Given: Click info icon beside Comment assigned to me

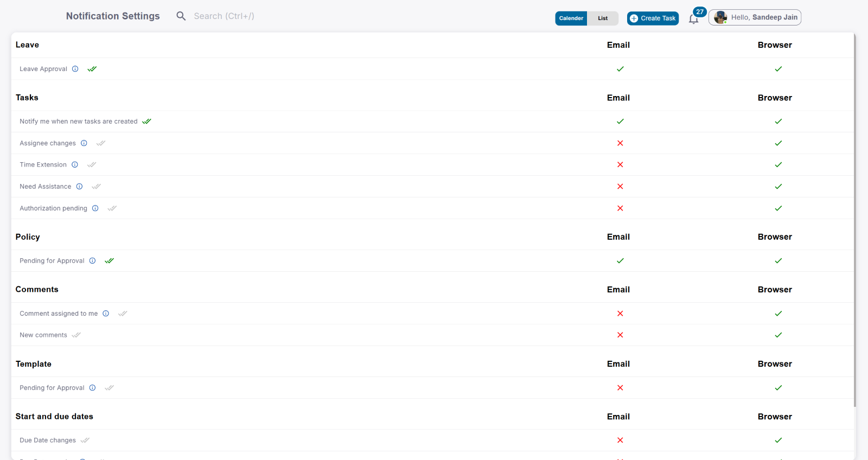Looking at the screenshot, I should 106,314.
